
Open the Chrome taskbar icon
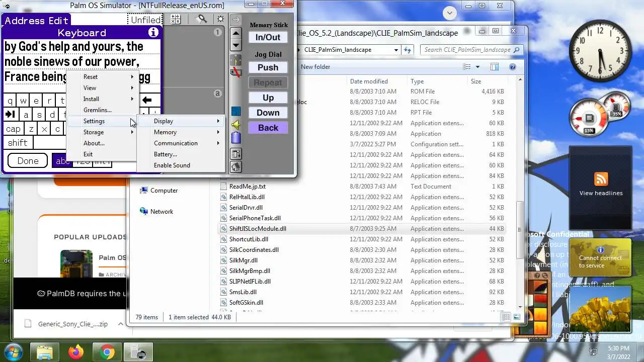106,352
